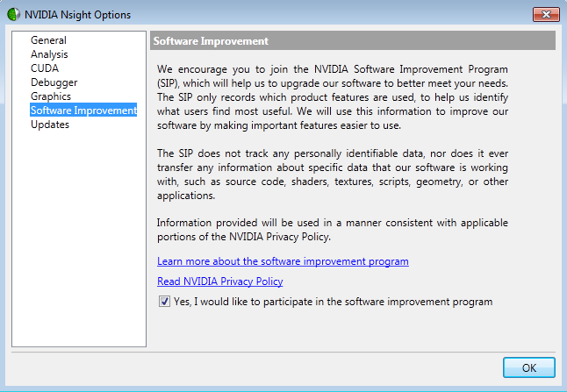Click Learn more about the software improvement program

point(283,261)
